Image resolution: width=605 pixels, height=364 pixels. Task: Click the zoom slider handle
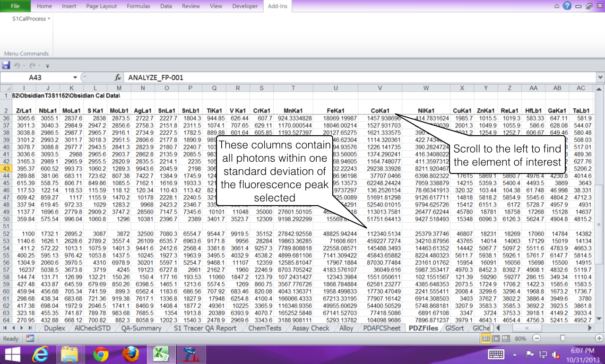[562, 338]
